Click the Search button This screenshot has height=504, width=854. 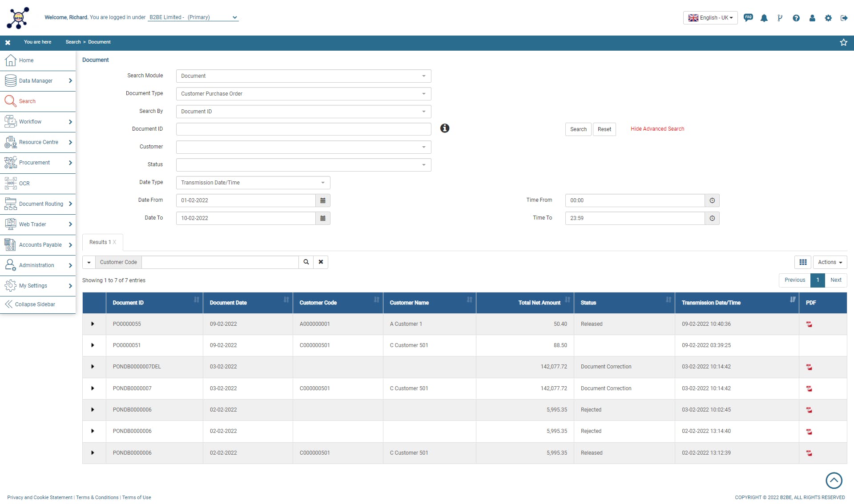578,129
